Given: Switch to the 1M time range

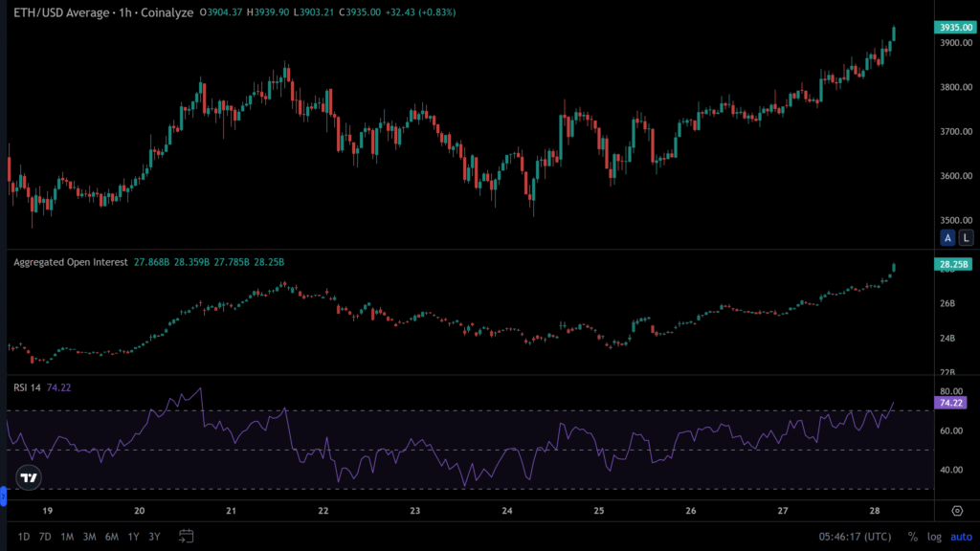Looking at the screenshot, I should 67,537.
